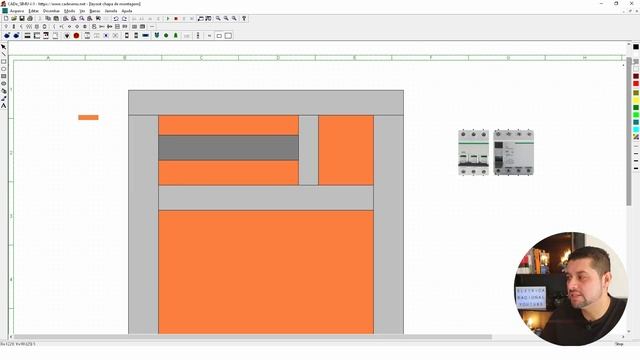Select the filled ellipse tool
Image resolution: width=640 pixels, height=360 pixels.
pyautogui.click(x=4, y=84)
